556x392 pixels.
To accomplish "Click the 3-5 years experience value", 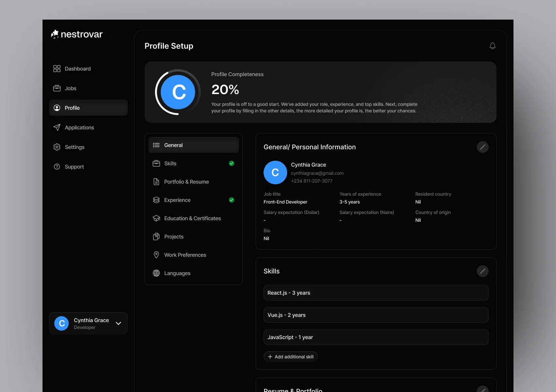I will click(350, 202).
